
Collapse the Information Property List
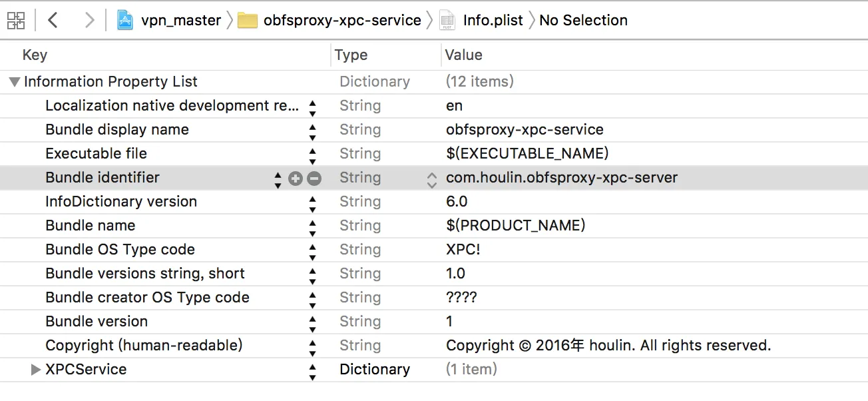(x=13, y=82)
